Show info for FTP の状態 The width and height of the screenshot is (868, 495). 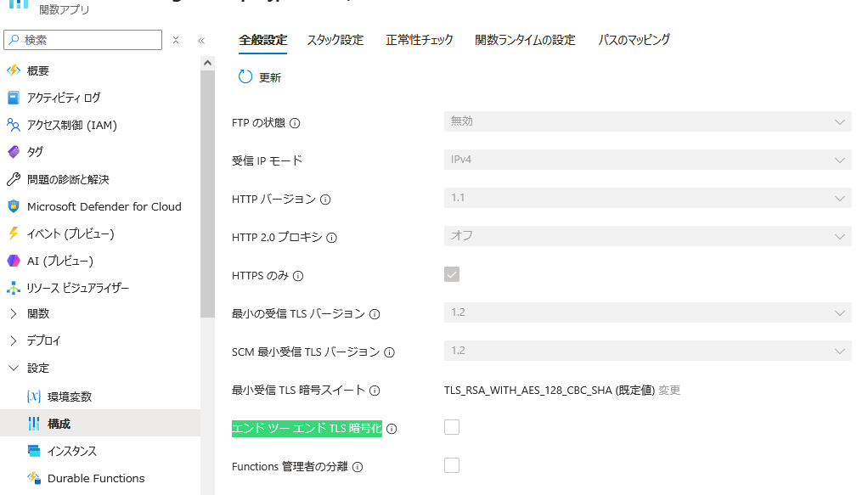click(295, 123)
